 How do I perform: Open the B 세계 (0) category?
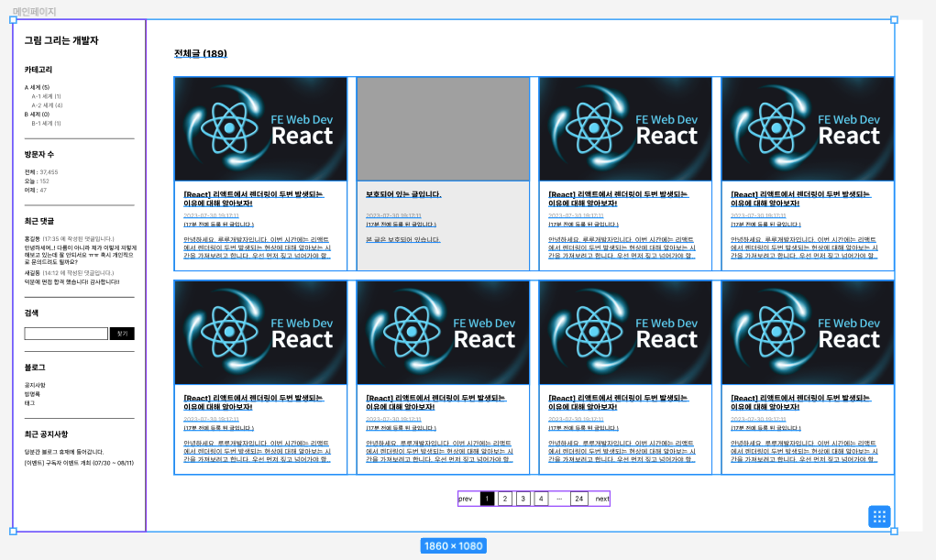(x=37, y=114)
